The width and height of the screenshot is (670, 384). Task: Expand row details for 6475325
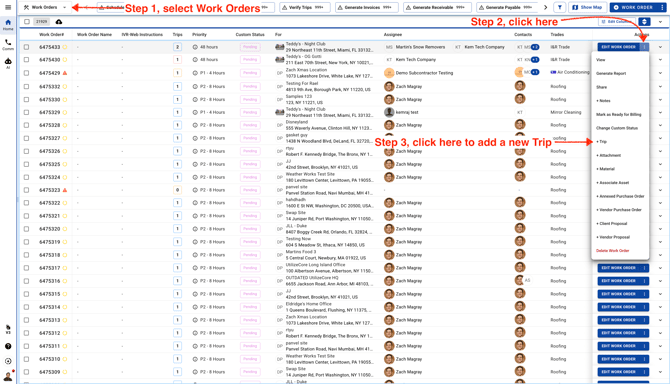coord(660,164)
